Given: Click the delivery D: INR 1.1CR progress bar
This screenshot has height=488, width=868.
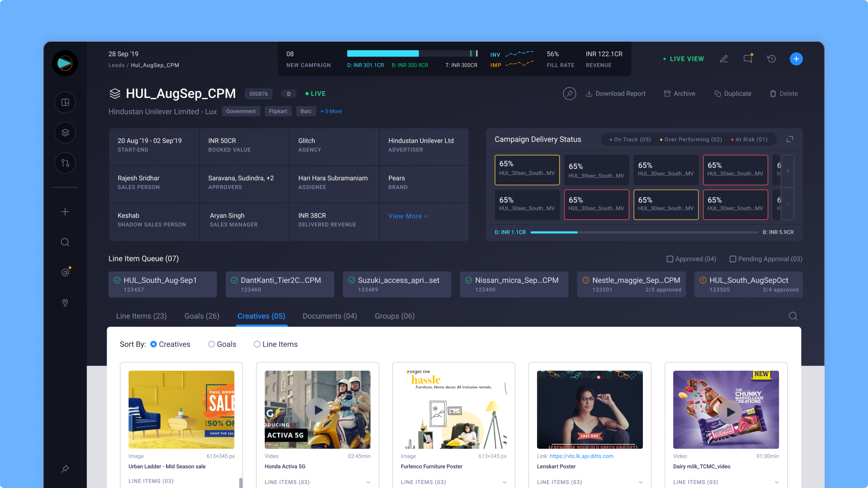Looking at the screenshot, I should [x=644, y=232].
